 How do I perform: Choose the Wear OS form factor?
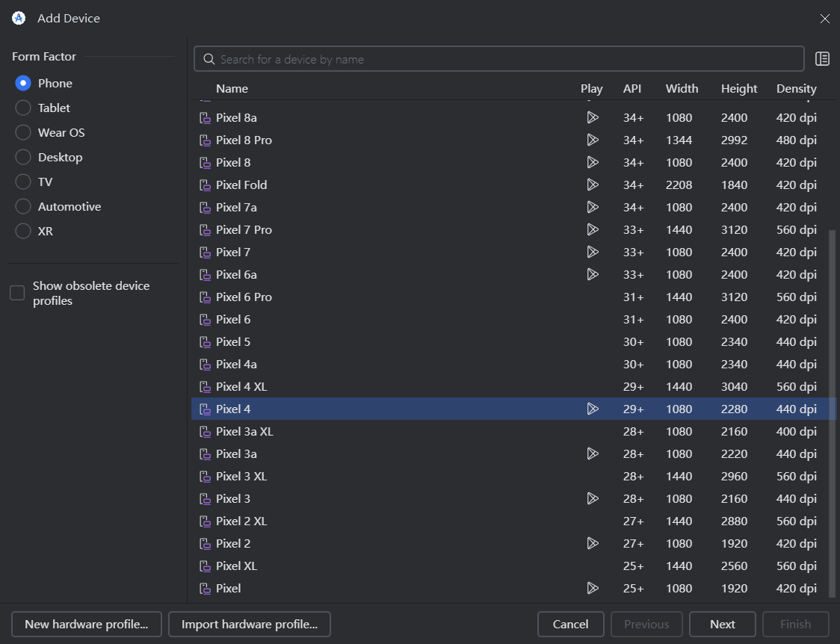pos(23,132)
